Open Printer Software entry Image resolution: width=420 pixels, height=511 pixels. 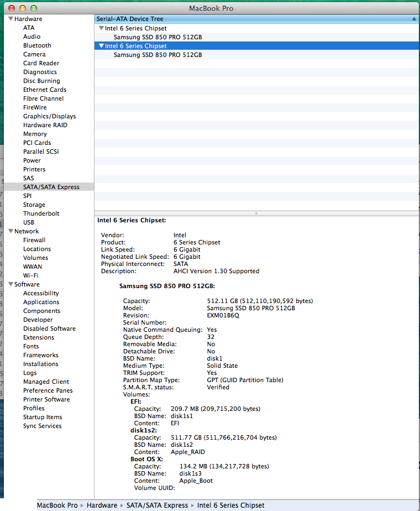[x=46, y=399]
